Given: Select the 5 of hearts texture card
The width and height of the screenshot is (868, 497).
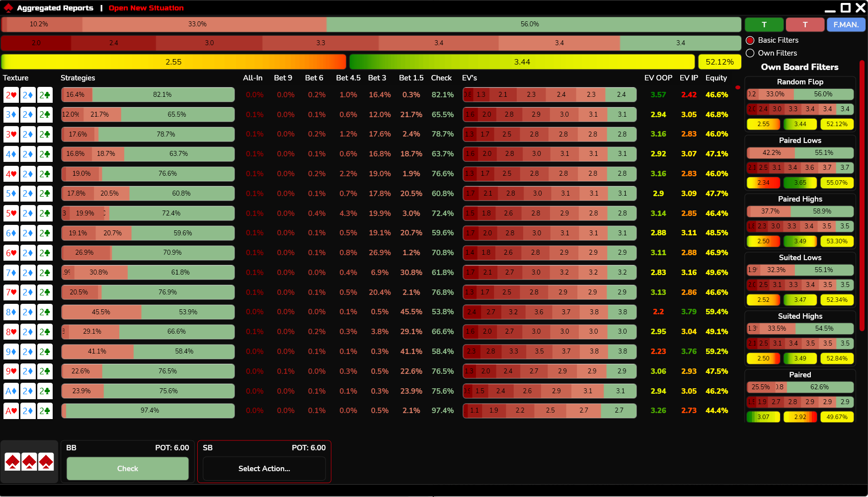Looking at the screenshot, I should click(x=11, y=213).
